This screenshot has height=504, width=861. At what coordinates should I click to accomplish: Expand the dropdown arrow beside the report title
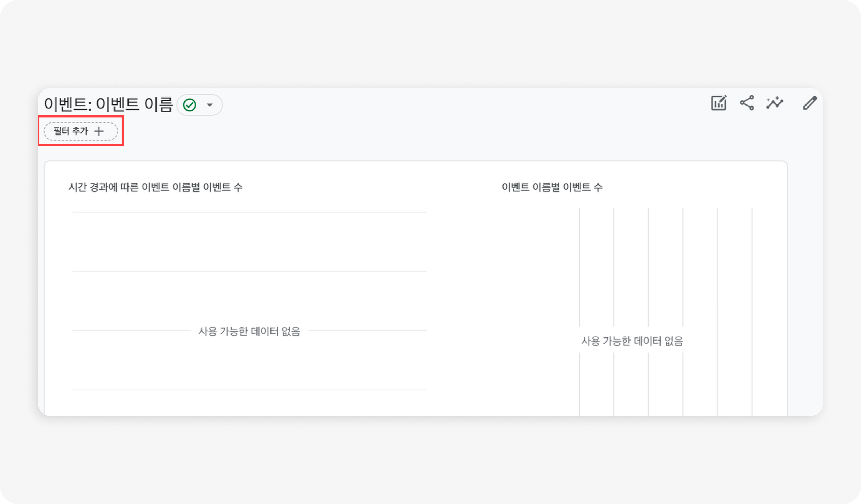(x=210, y=105)
